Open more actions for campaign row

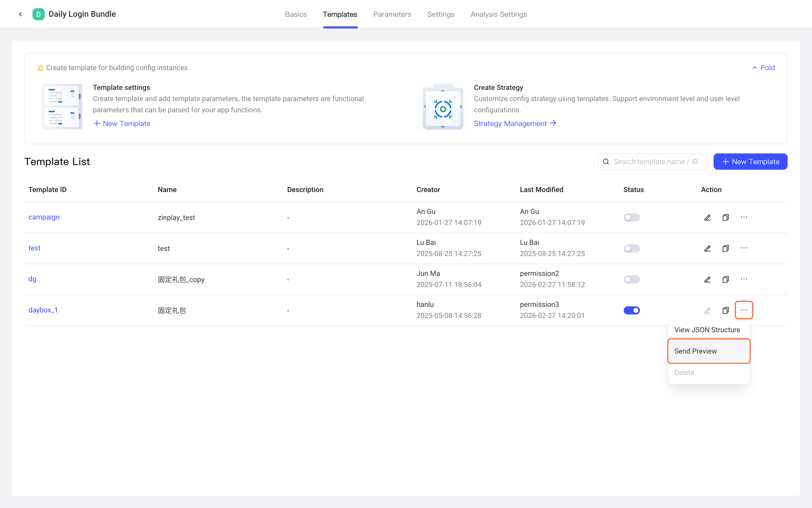click(x=744, y=217)
